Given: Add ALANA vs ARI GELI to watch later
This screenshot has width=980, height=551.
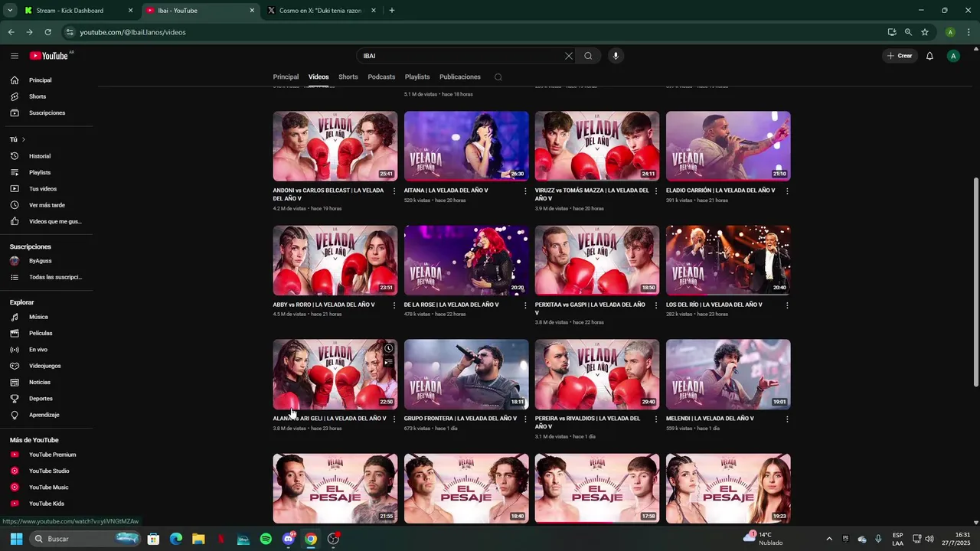Looking at the screenshot, I should pos(388,349).
